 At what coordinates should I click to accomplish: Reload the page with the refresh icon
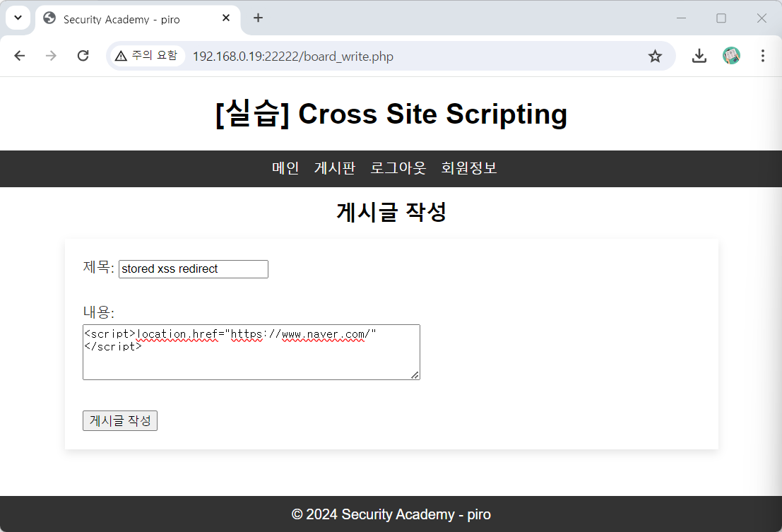coord(83,56)
